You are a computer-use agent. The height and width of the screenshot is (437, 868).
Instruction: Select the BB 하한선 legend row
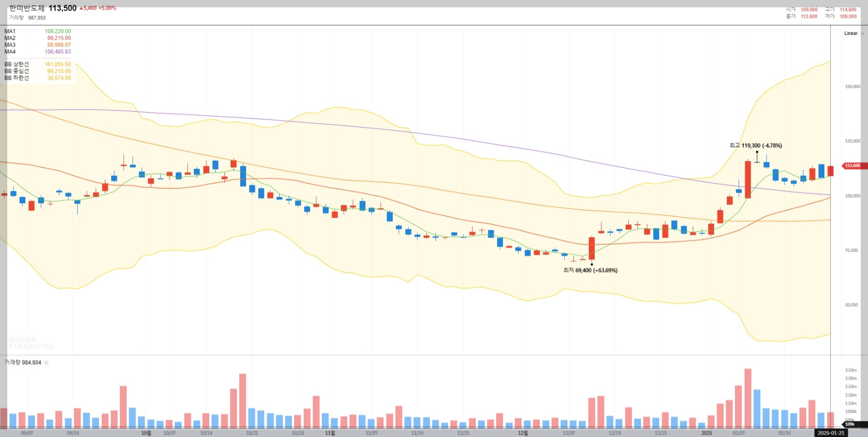[38, 78]
